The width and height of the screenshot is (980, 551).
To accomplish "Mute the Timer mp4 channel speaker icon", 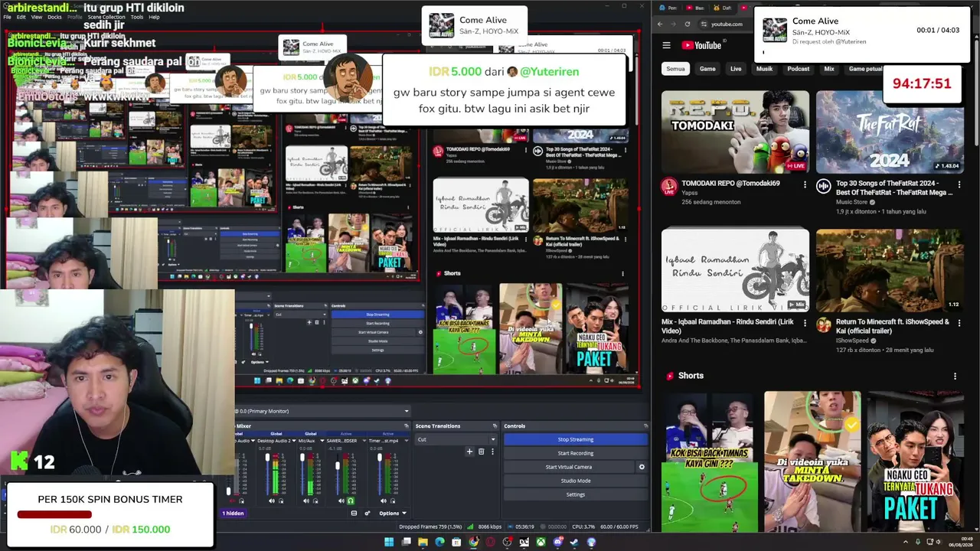I will coord(383,501).
